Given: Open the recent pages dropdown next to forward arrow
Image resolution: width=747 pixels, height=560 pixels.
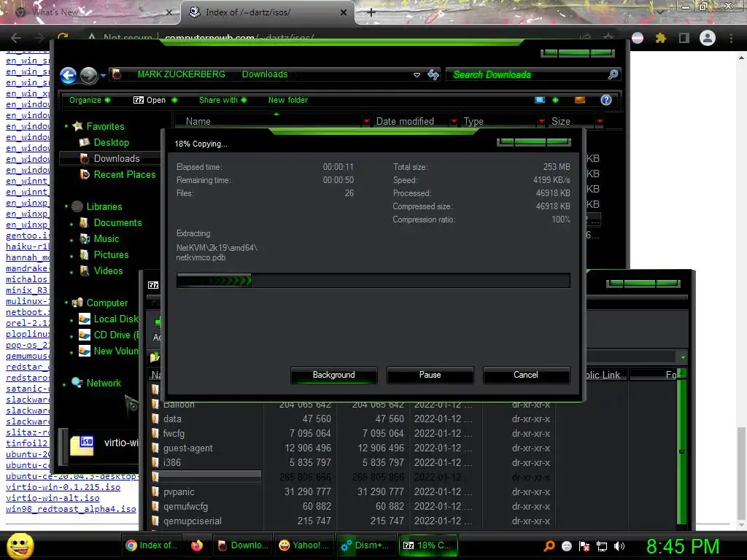Looking at the screenshot, I should coord(103,75).
